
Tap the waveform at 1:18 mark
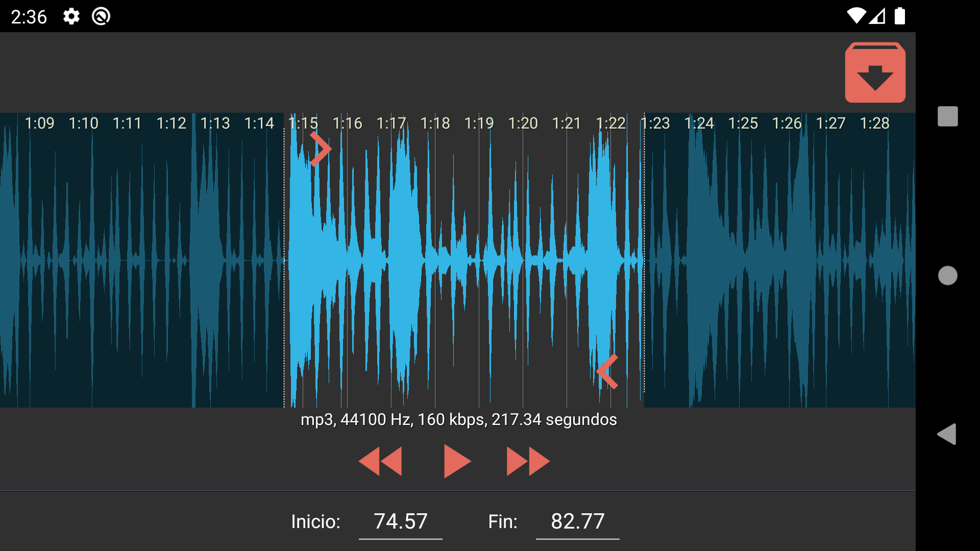tap(435, 260)
